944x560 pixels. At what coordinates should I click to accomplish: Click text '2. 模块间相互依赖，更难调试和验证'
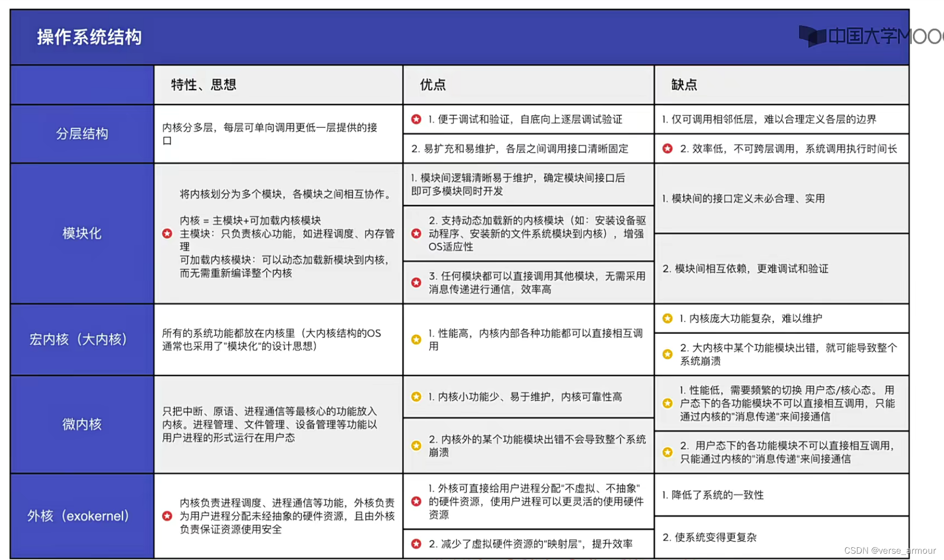pos(745,268)
